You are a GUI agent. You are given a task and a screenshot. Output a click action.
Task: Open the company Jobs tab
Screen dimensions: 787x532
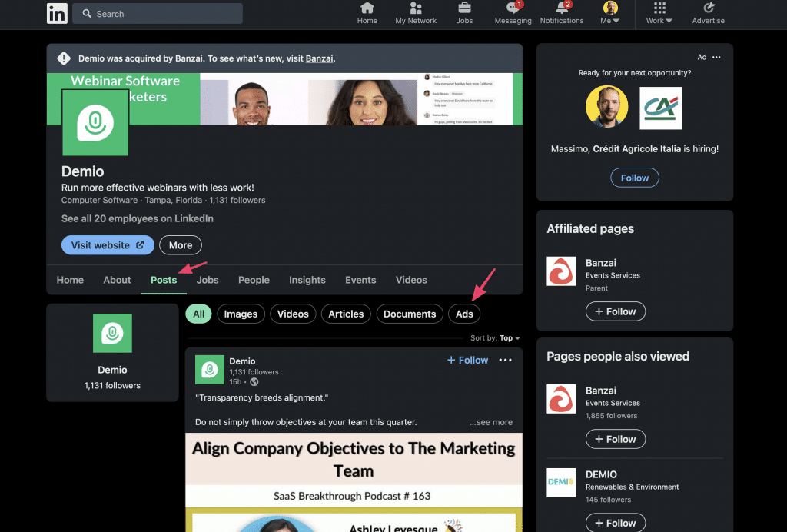(x=208, y=280)
